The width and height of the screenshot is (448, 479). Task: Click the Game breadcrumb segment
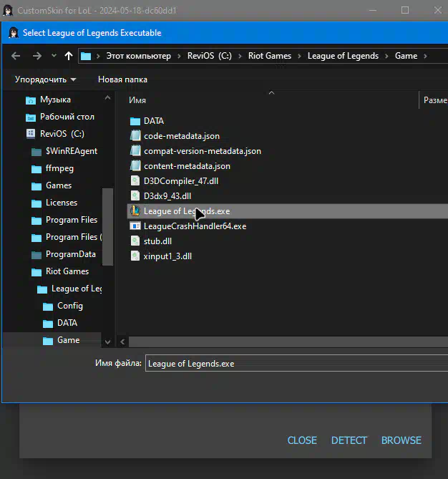[x=406, y=56]
